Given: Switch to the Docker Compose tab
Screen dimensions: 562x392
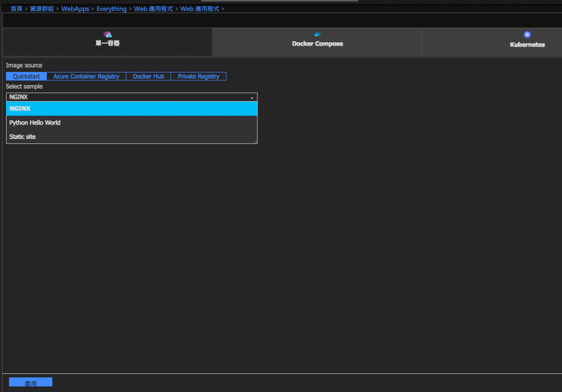Looking at the screenshot, I should [x=317, y=42].
